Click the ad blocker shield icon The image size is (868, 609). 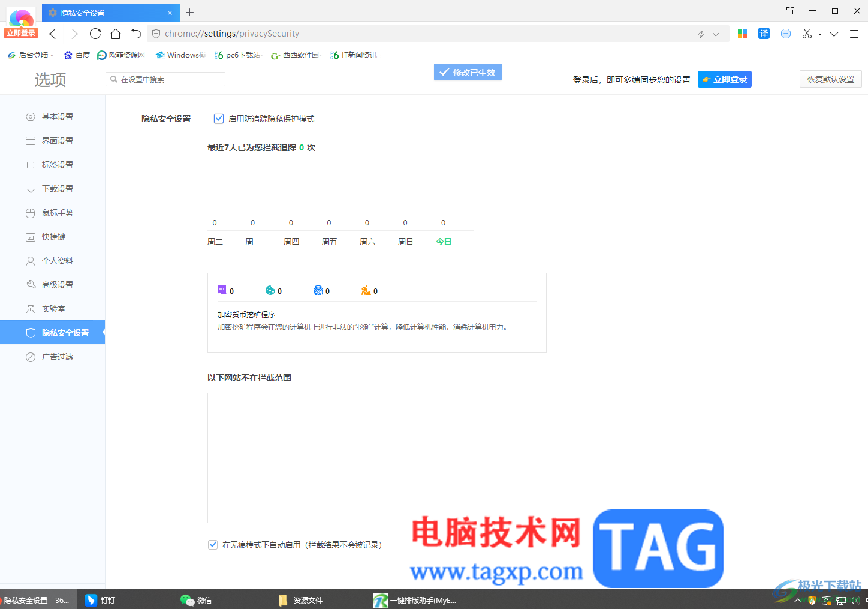pos(786,33)
